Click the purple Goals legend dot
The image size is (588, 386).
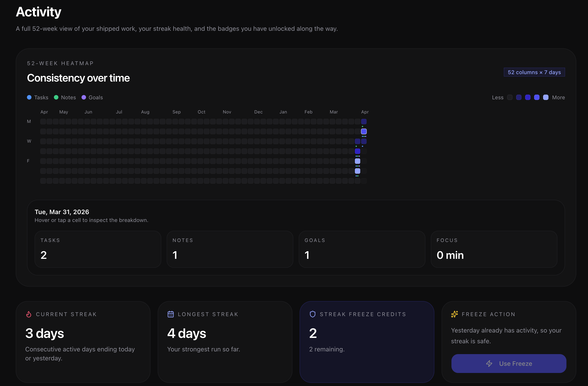(84, 97)
